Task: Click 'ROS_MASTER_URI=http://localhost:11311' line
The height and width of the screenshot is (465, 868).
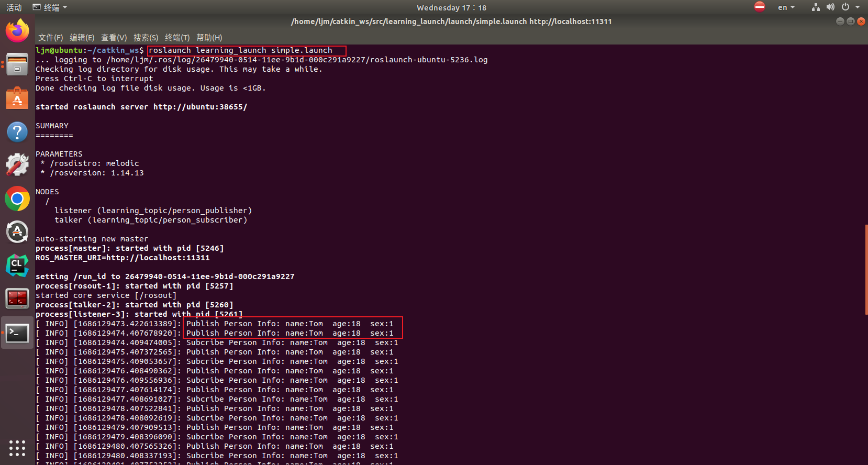Action: click(123, 258)
